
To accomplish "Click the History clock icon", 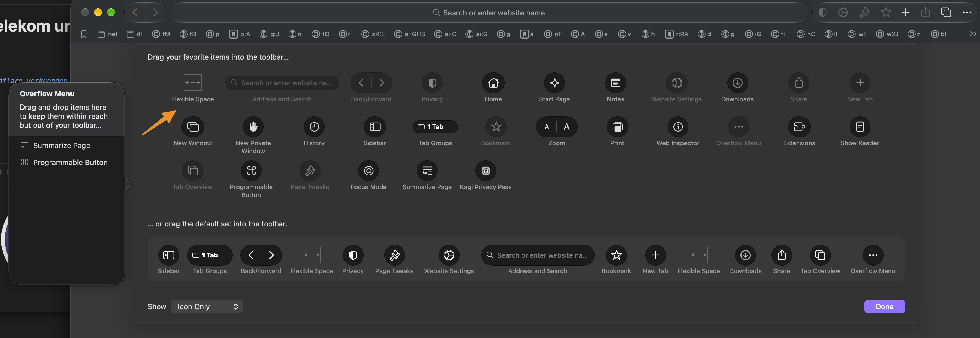I will point(314,126).
